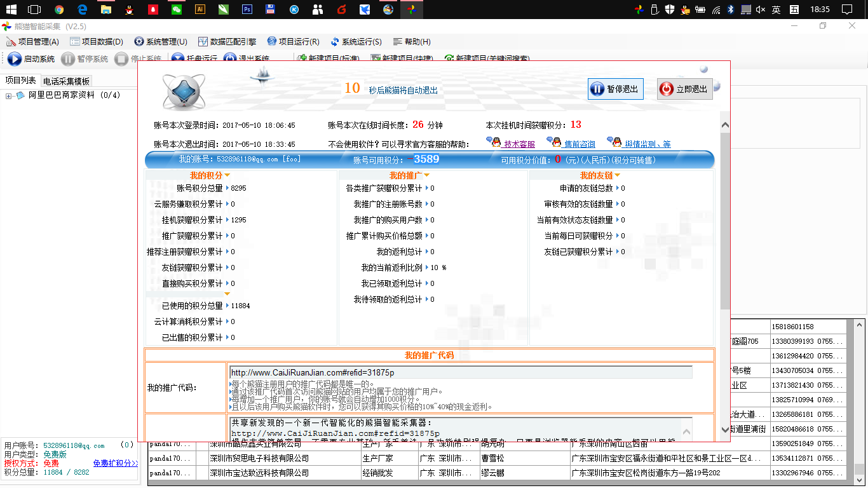The image size is (868, 488).
Task: Click user account text in status panel
Action: coord(73,445)
